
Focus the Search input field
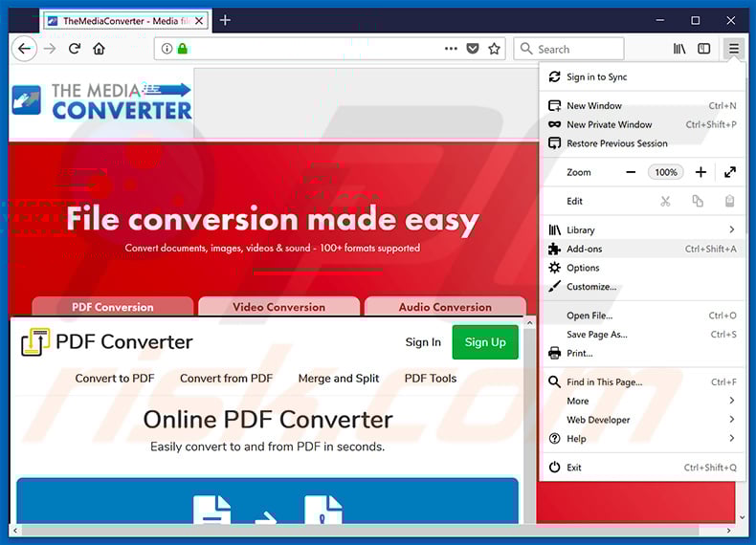click(569, 49)
